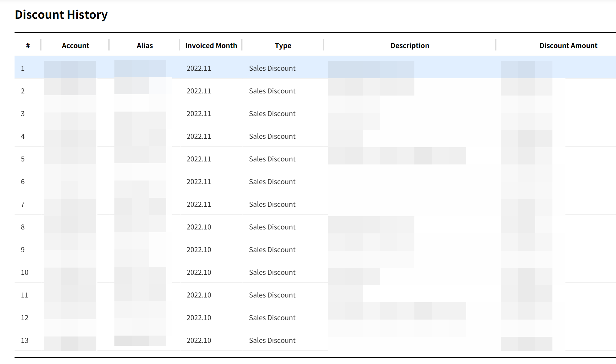Click 2022.10 in row 8

(x=199, y=227)
